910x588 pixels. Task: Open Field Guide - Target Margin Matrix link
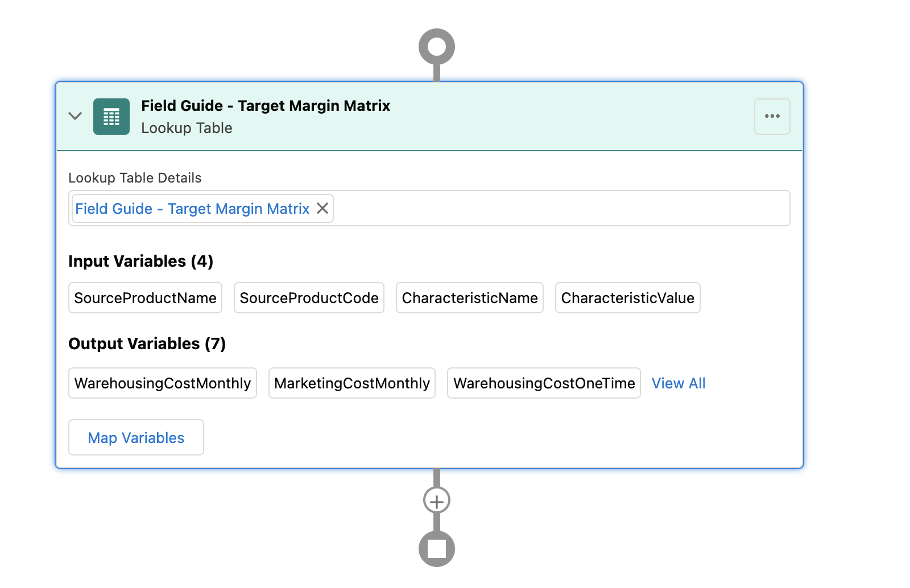[x=192, y=209]
